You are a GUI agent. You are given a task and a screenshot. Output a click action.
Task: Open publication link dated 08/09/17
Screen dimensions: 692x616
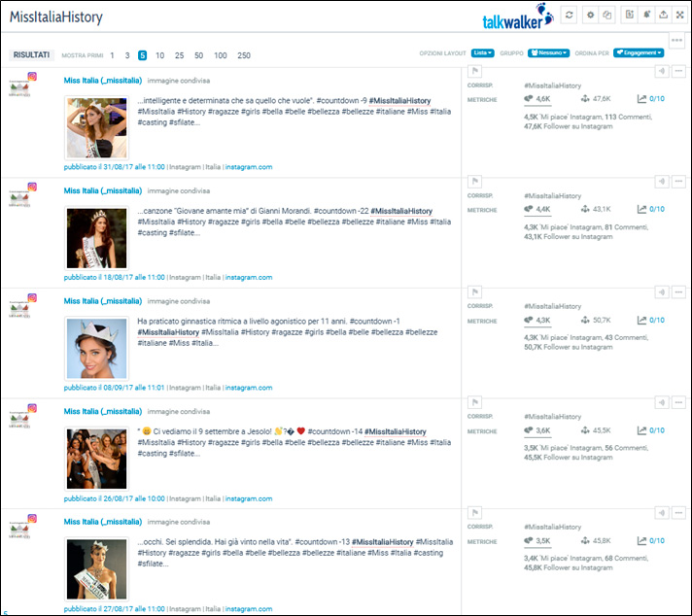click(x=115, y=388)
